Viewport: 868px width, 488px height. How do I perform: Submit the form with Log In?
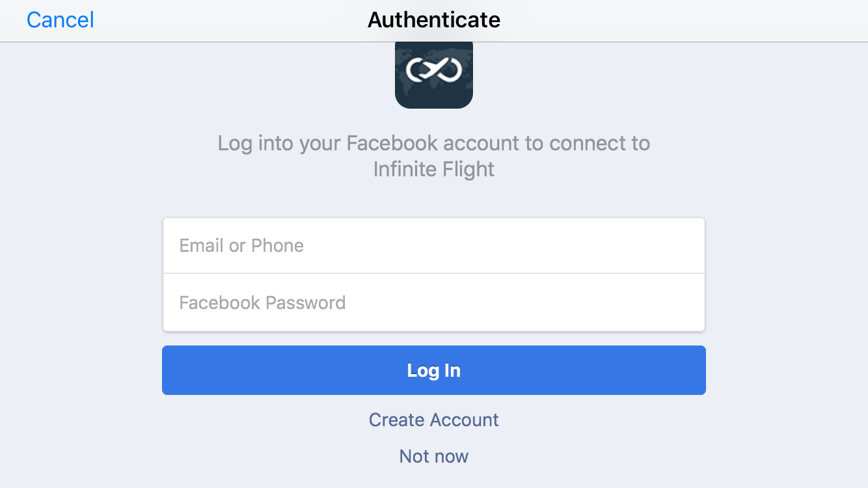(434, 370)
